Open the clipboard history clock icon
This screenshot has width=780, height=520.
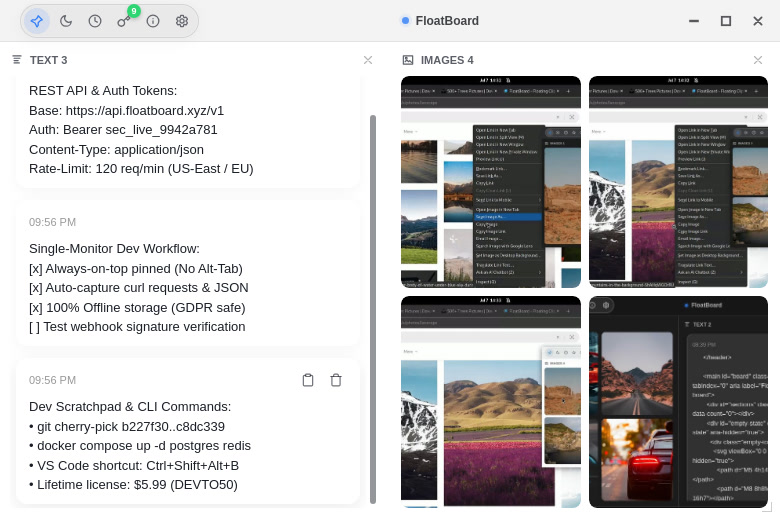[x=95, y=21]
